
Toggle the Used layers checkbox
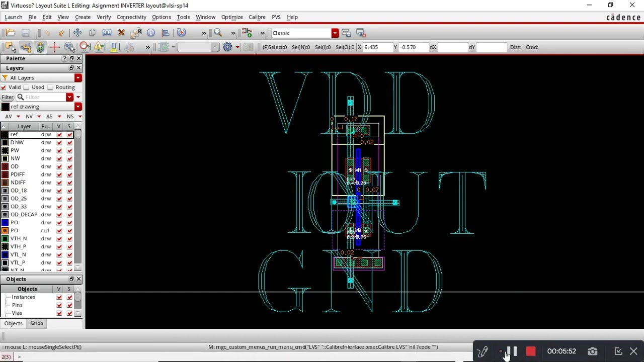[27, 87]
